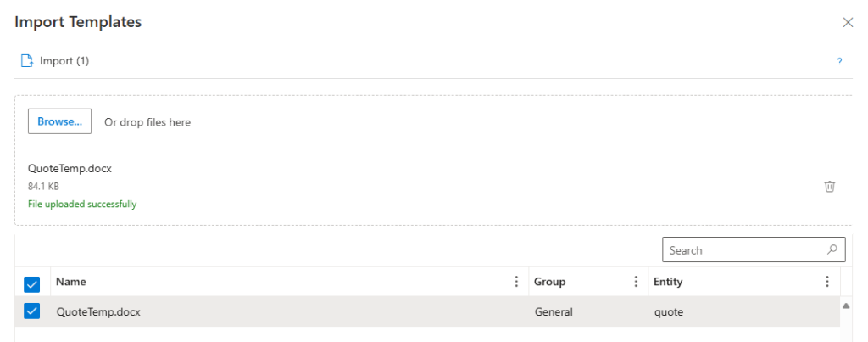The width and height of the screenshot is (868, 342).
Task: Click the Import file icon
Action: tap(27, 61)
